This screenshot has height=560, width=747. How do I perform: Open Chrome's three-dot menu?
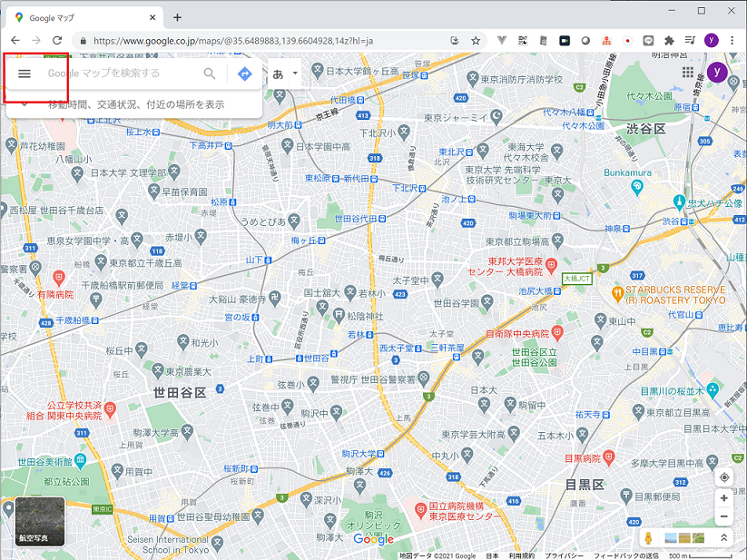(x=732, y=40)
